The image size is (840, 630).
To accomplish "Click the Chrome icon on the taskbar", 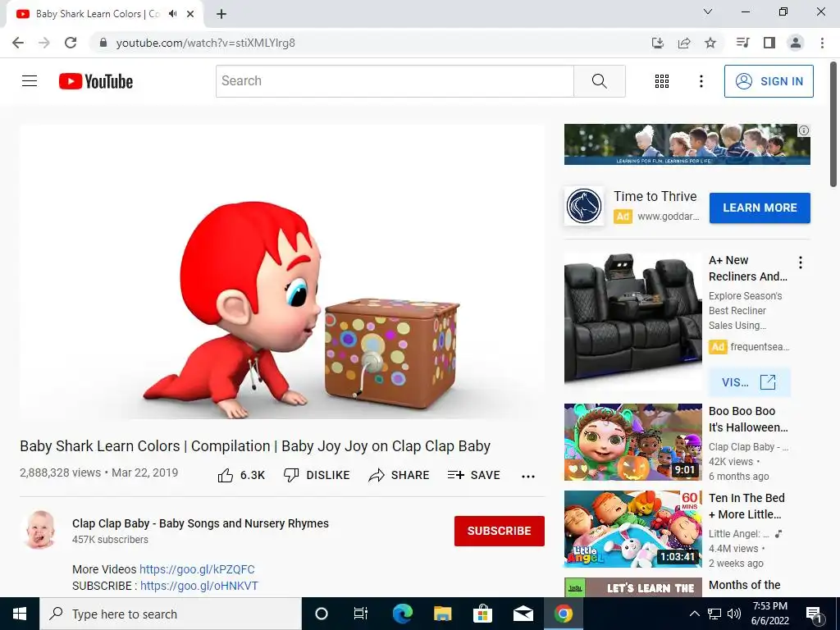I will click(x=563, y=614).
